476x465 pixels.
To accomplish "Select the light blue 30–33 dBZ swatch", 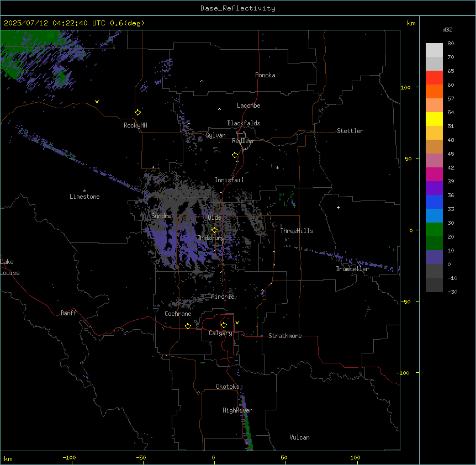I will [x=434, y=216].
